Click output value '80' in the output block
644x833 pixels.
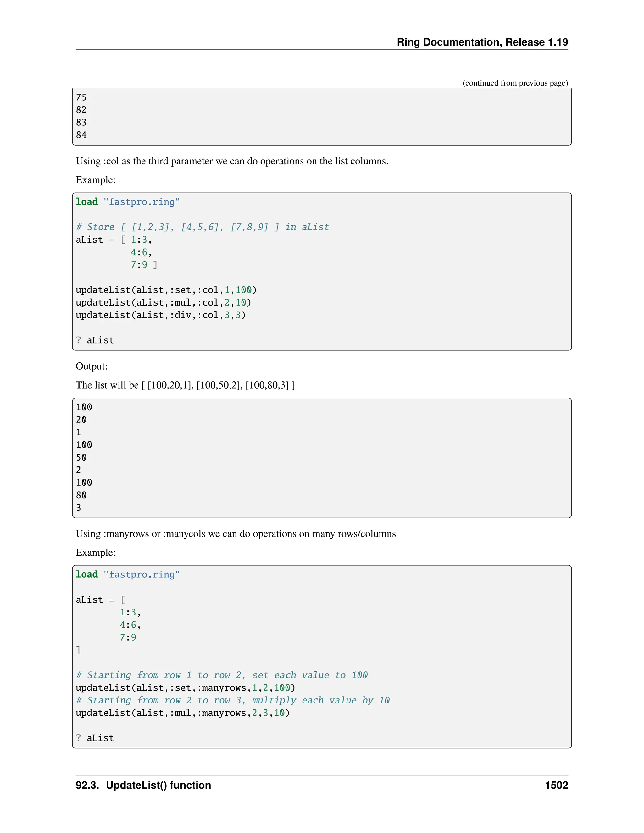pos(81,495)
